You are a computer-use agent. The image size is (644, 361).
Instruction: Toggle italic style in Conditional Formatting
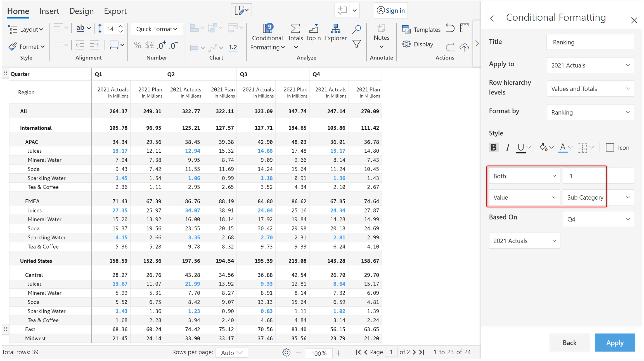coord(508,147)
